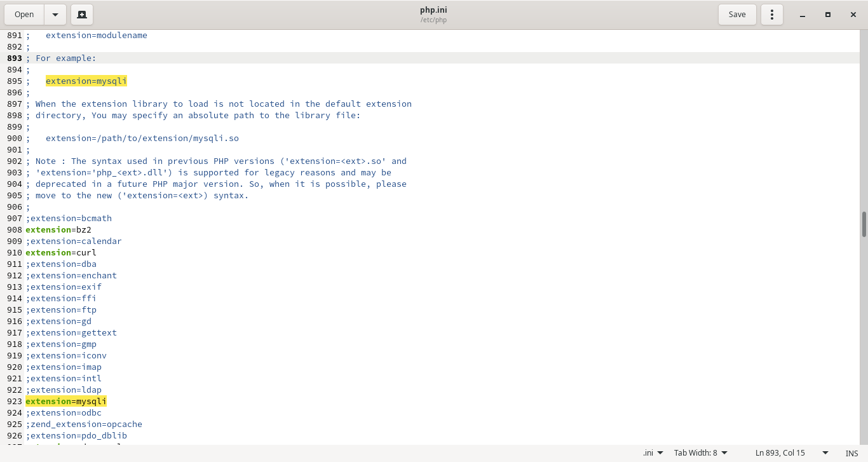868x462 pixels.
Task: Maximize the gedit window
Action: (828, 15)
